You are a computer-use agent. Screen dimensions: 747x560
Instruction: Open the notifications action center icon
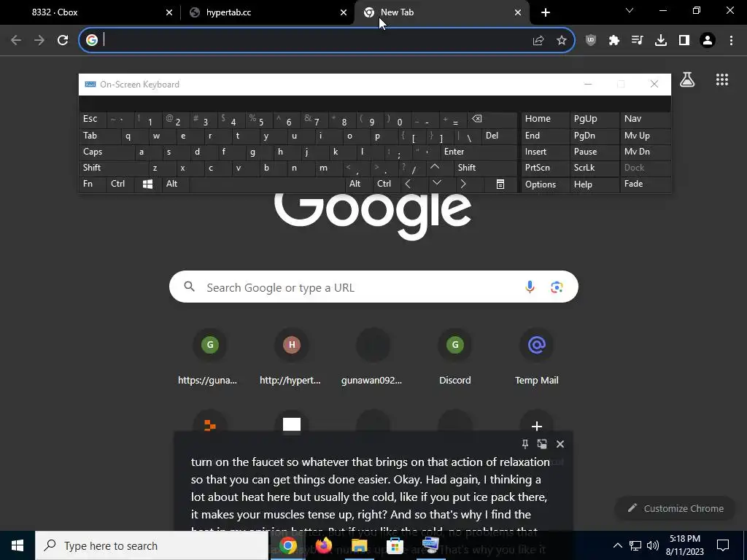723,545
